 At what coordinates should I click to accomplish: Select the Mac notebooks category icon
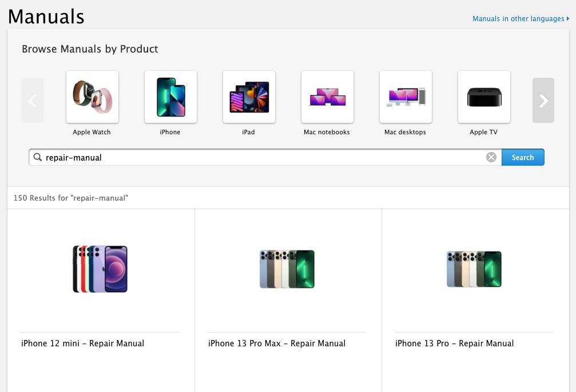(327, 97)
